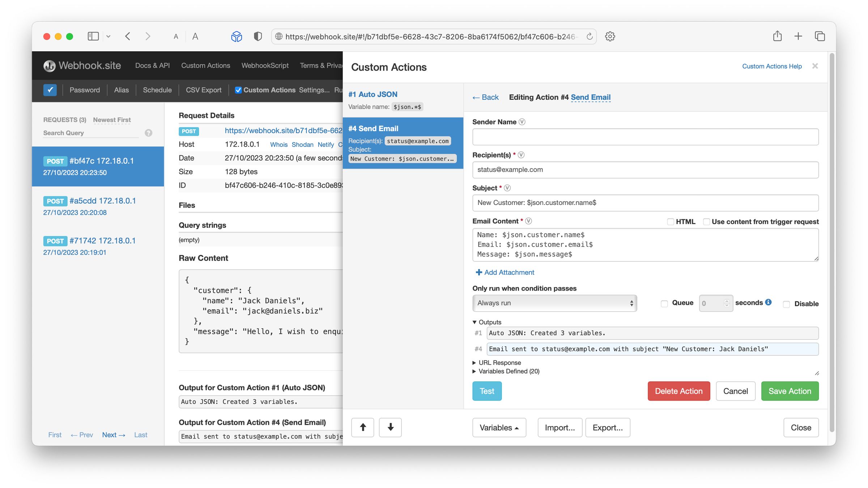Switch to the WebhookScript tab
This screenshot has height=488, width=868.
pyautogui.click(x=265, y=65)
